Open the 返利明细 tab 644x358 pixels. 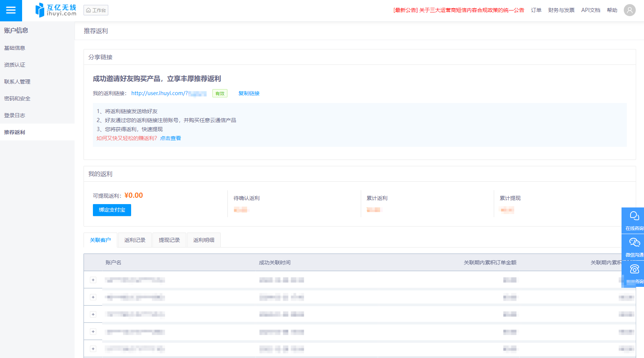[204, 240]
